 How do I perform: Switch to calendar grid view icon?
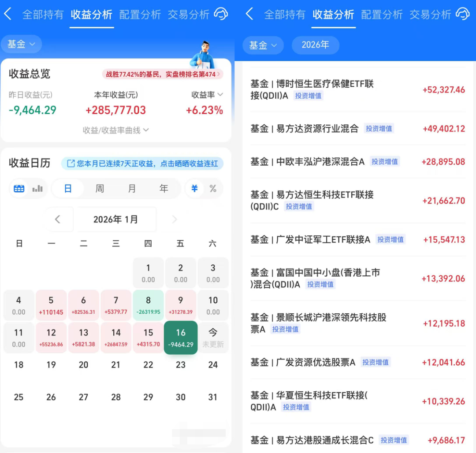point(19,189)
